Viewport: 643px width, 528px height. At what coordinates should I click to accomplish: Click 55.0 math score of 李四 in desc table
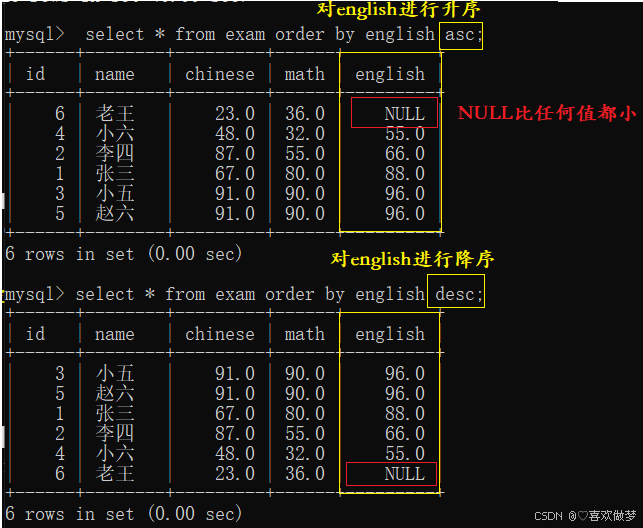tap(305, 433)
